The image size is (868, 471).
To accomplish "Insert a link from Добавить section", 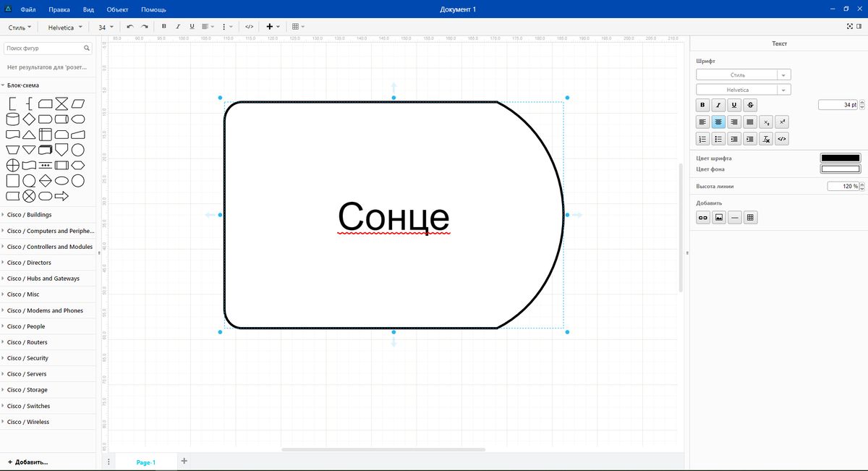I will (702, 217).
